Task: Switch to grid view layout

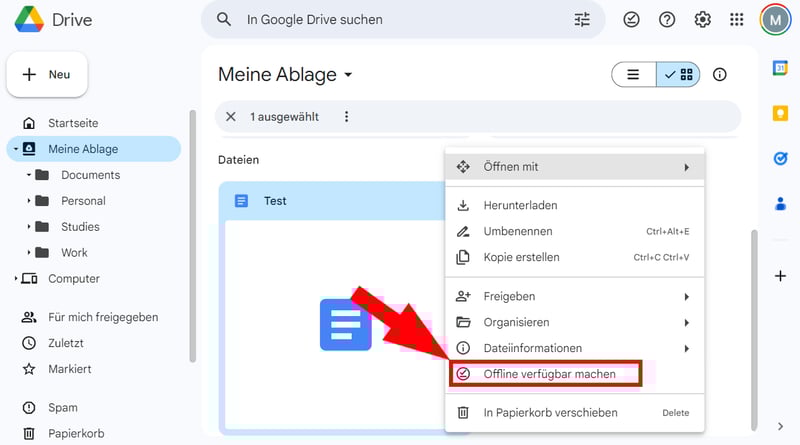Action: click(x=678, y=75)
